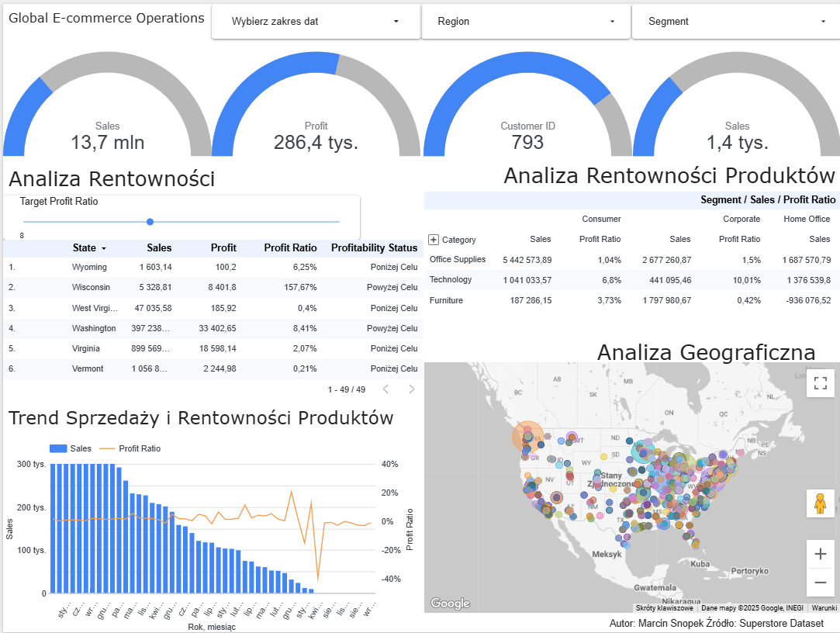Viewport: 840px width, 633px height.
Task: Open the Warunki map terms link
Action: (824, 608)
